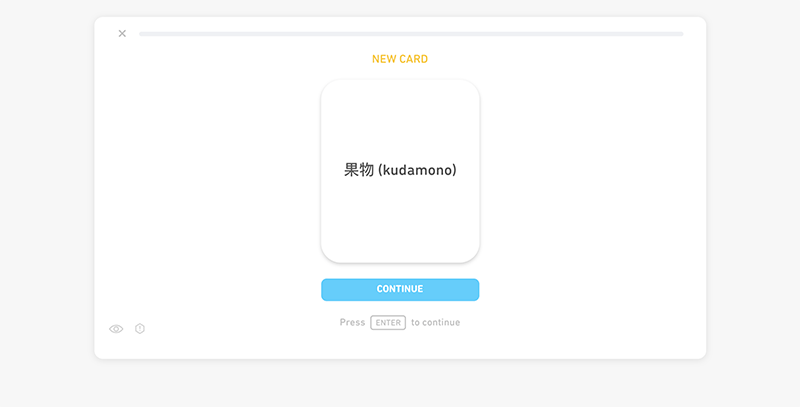
Task: Hide the card using the eye icon
Action: tap(116, 329)
